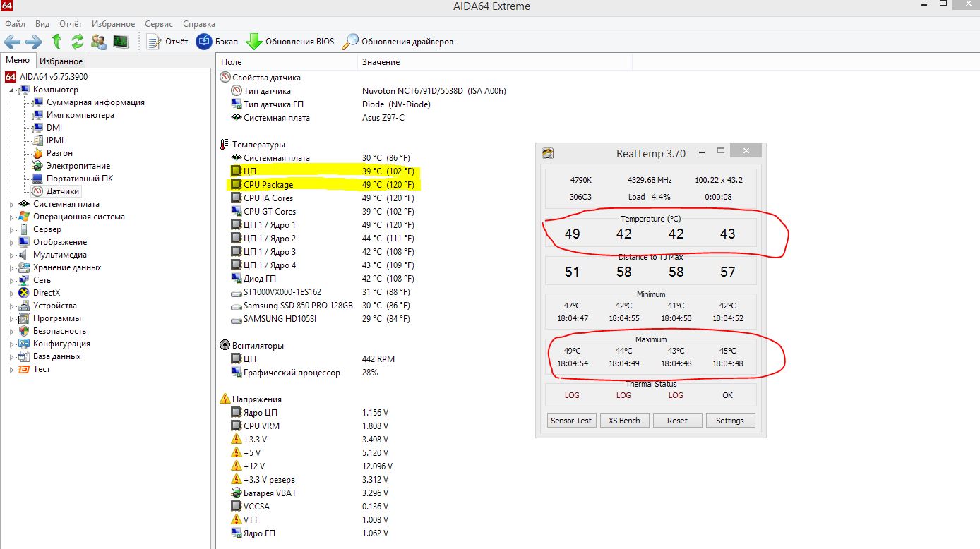The height and width of the screenshot is (549, 980).
Task: Refresh the view with the green arrows icon
Action: point(78,42)
